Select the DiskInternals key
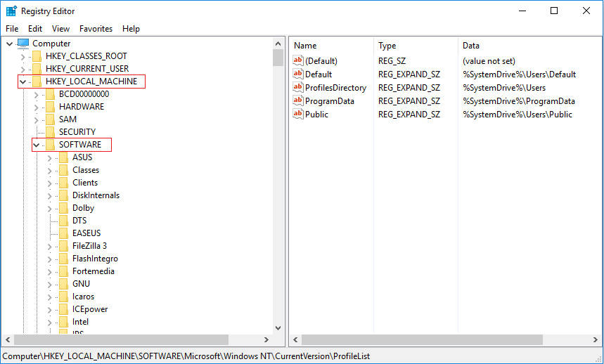Image resolution: width=604 pixels, height=364 pixels. 96,195
